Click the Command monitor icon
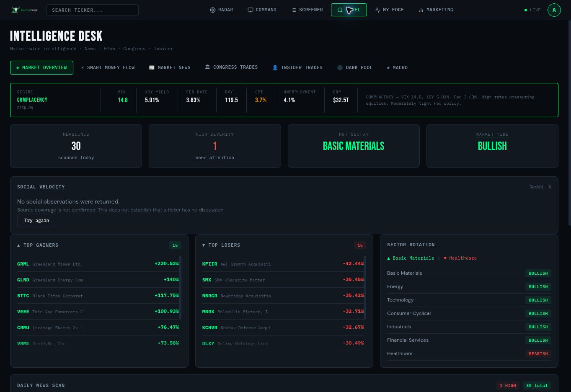The width and height of the screenshot is (571, 392). point(251,10)
